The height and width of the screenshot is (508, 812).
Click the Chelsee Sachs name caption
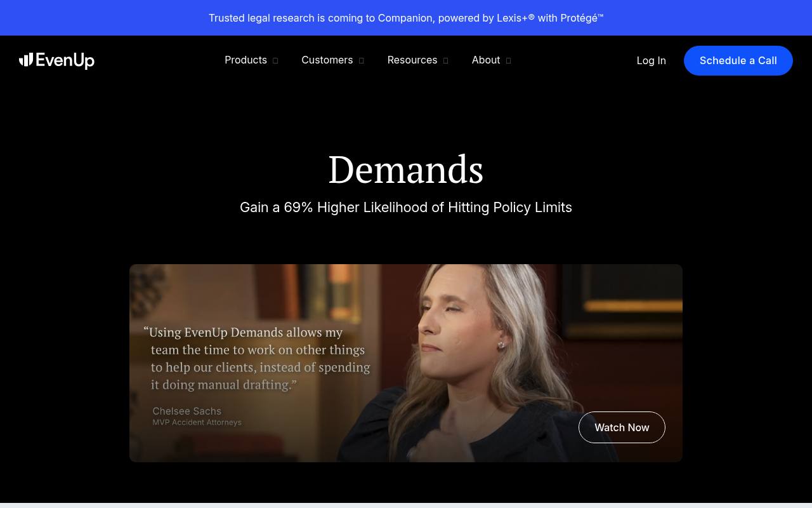click(187, 411)
